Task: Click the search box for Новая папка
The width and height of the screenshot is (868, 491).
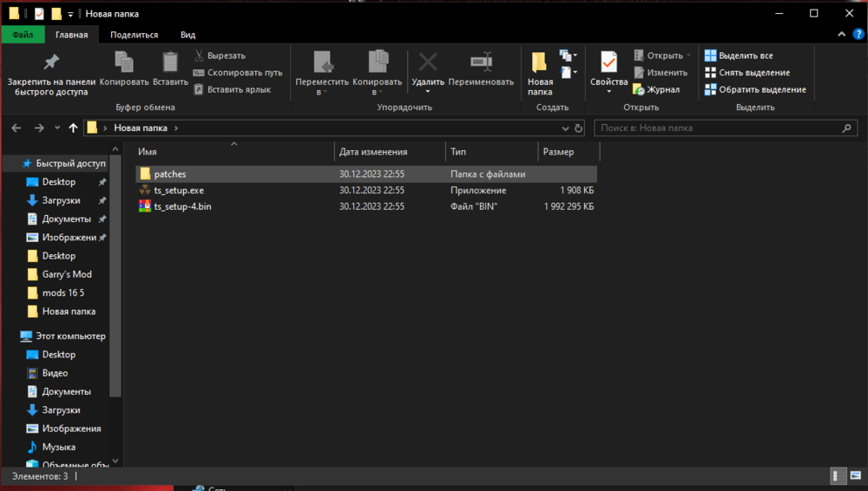Action: (x=720, y=128)
